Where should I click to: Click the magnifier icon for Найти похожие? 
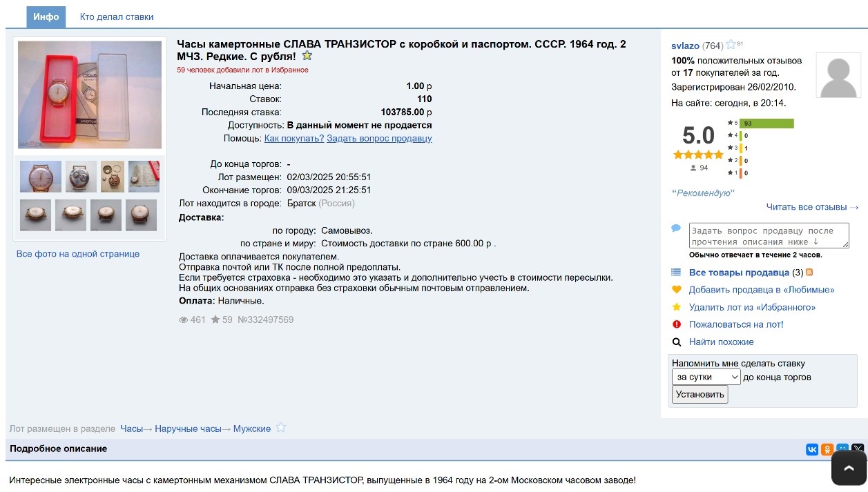pos(677,342)
